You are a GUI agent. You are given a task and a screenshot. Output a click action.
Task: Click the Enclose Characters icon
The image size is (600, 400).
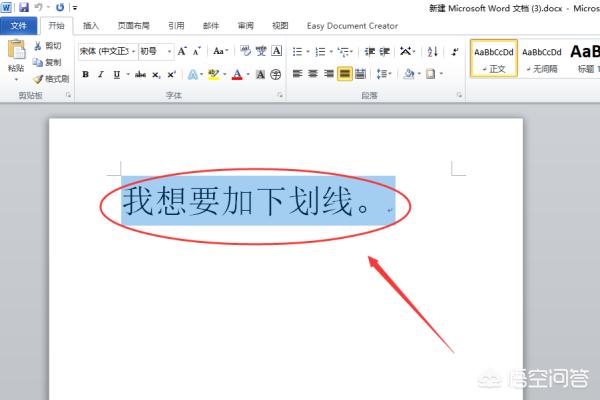(x=276, y=74)
